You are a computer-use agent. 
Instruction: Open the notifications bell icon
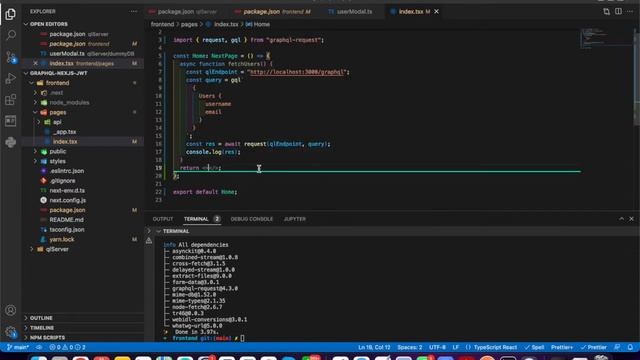coord(630,347)
